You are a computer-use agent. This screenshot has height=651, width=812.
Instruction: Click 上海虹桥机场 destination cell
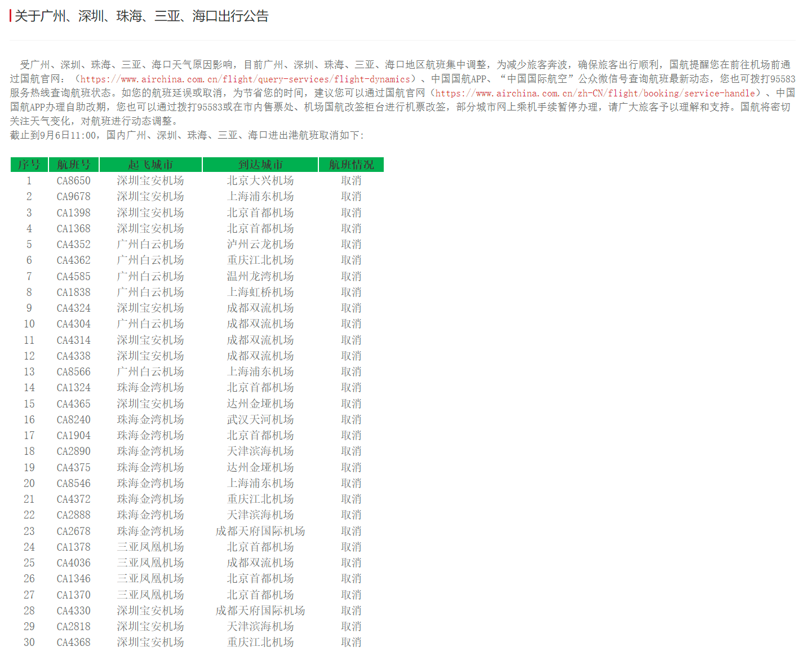[x=260, y=293]
